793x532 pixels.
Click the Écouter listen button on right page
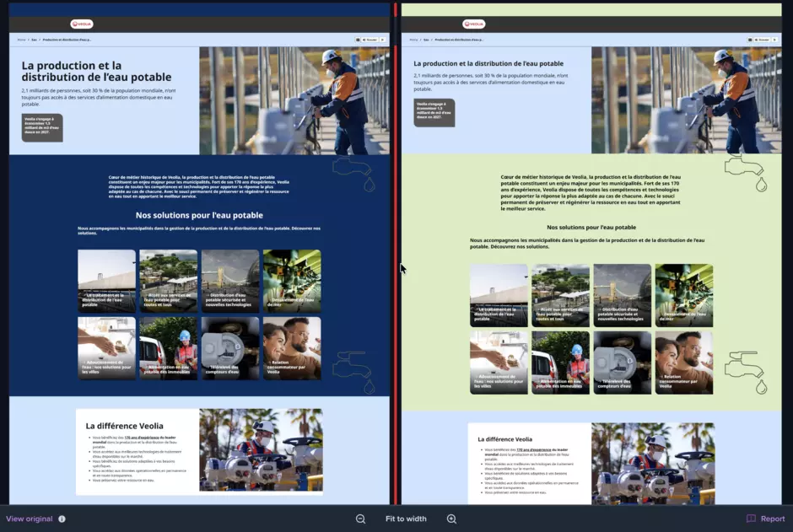[762, 40]
